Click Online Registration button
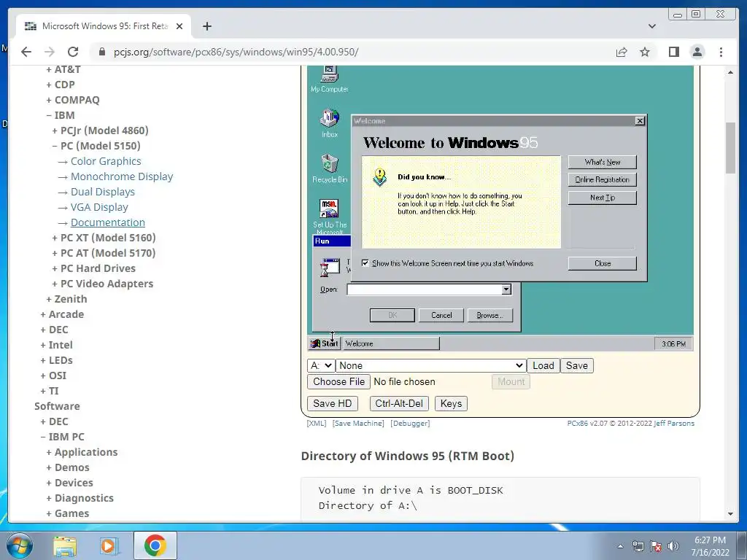This screenshot has width=747, height=560. [x=602, y=179]
